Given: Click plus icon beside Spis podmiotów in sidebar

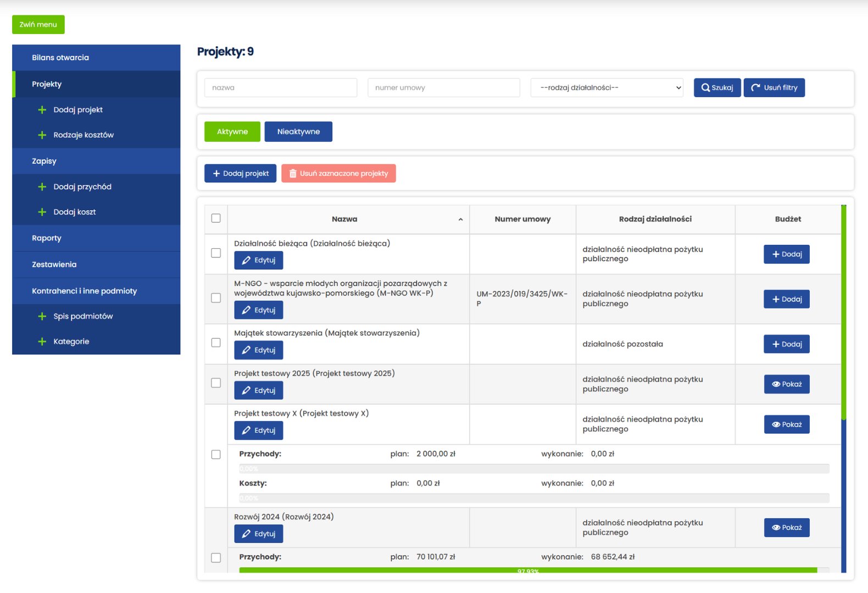Looking at the screenshot, I should (x=42, y=316).
